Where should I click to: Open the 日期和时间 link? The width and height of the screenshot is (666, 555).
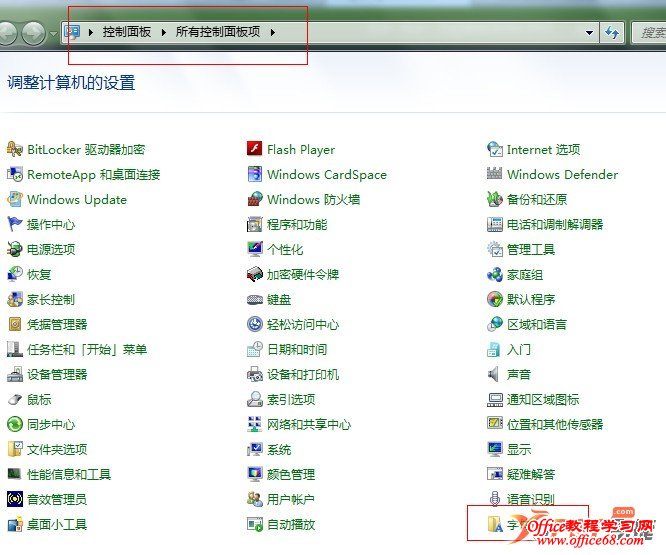coord(297,349)
